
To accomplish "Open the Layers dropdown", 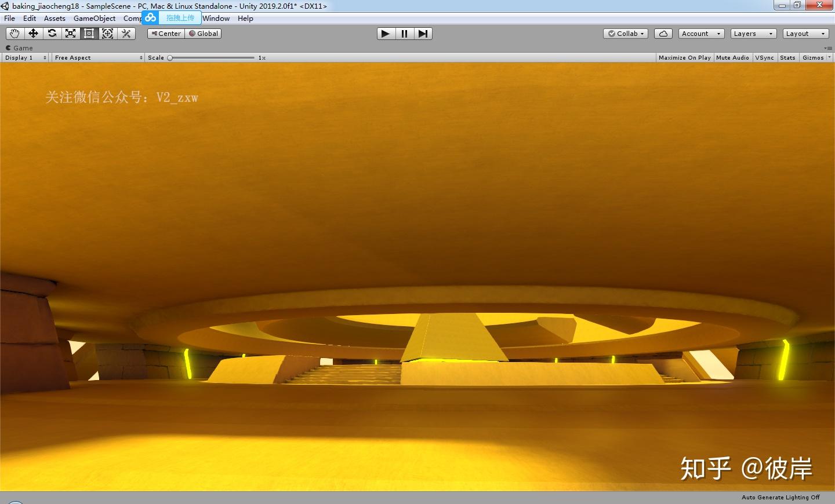I will click(753, 34).
